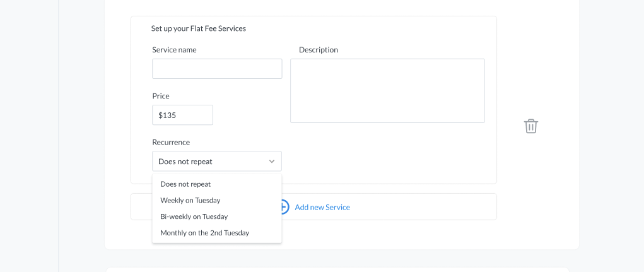Click the plus circle icon beside Add new Service
Screen dimensions: 644x272
click(284, 206)
